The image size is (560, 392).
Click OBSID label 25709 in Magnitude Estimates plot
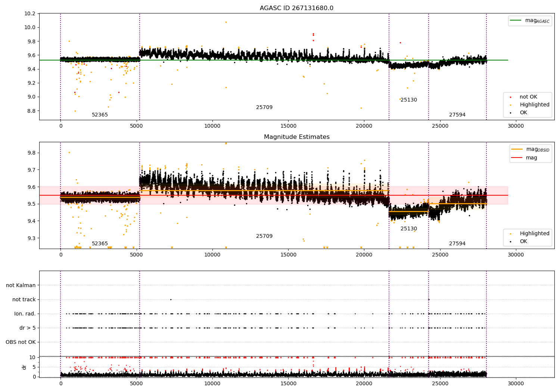tap(264, 236)
